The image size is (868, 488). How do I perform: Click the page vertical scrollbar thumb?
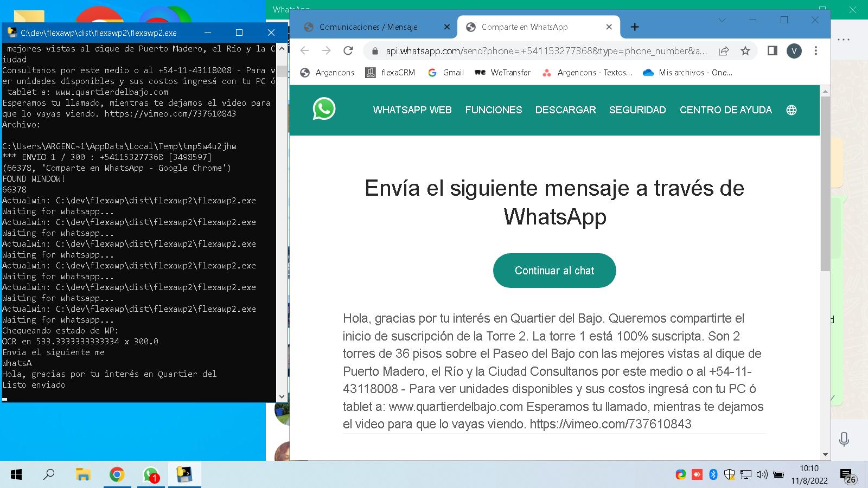pyautogui.click(x=825, y=184)
